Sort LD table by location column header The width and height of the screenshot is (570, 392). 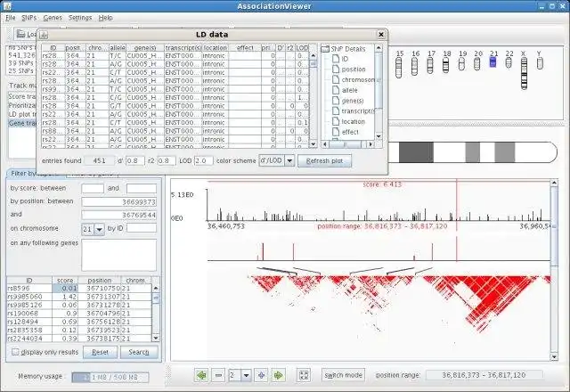point(216,47)
